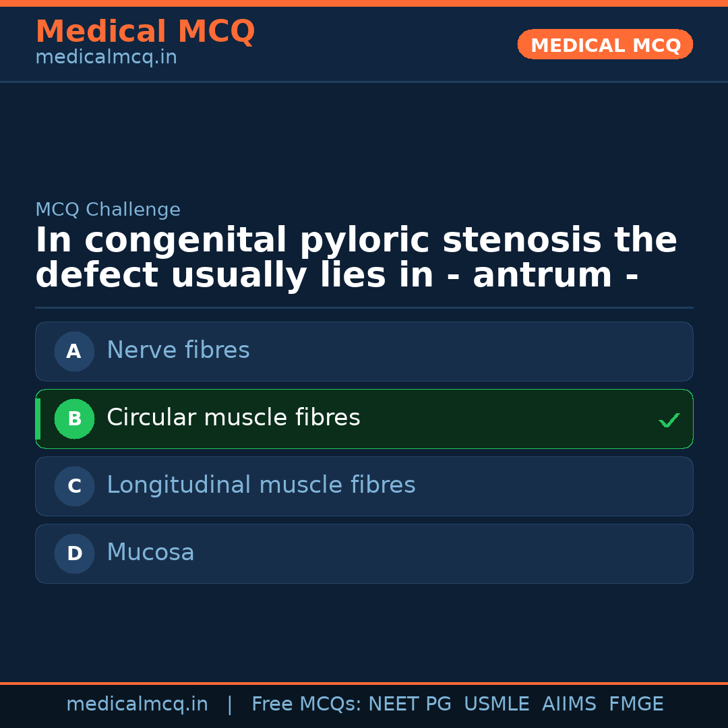The image size is (728, 728).
Task: Click the Free MCQs footer text
Action: pyautogui.click(x=306, y=704)
